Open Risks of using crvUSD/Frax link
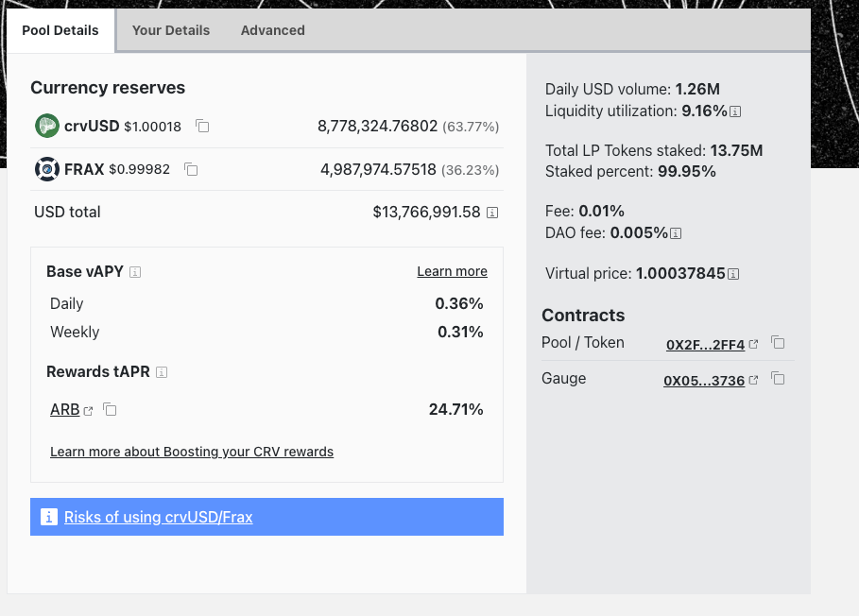Image resolution: width=859 pixels, height=616 pixels. pos(158,517)
